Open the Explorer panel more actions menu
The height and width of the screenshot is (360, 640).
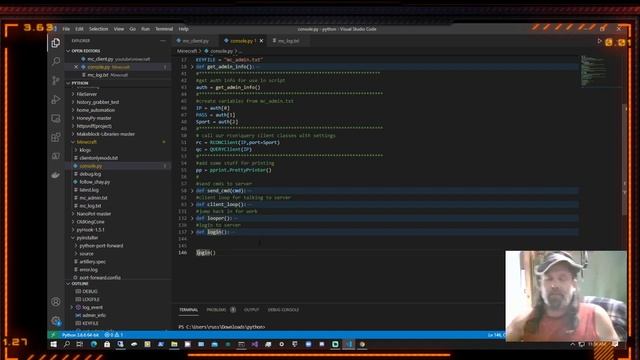click(x=163, y=41)
